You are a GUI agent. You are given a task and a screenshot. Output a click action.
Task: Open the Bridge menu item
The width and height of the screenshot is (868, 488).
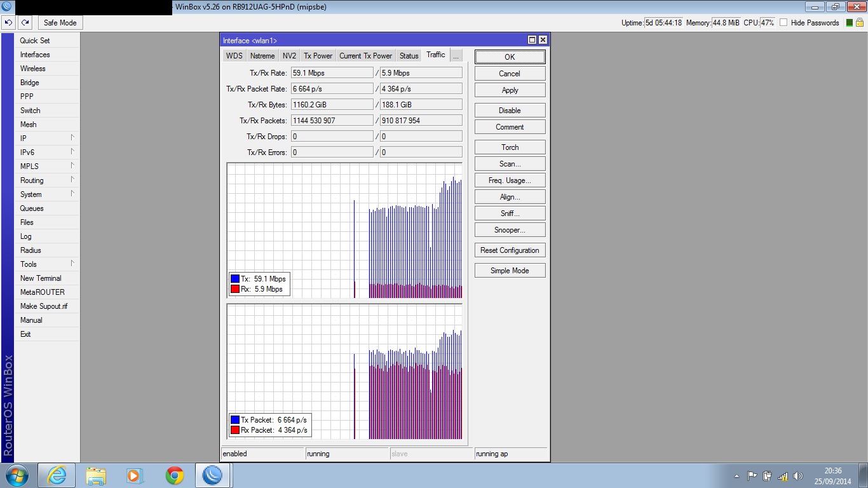(x=48, y=83)
